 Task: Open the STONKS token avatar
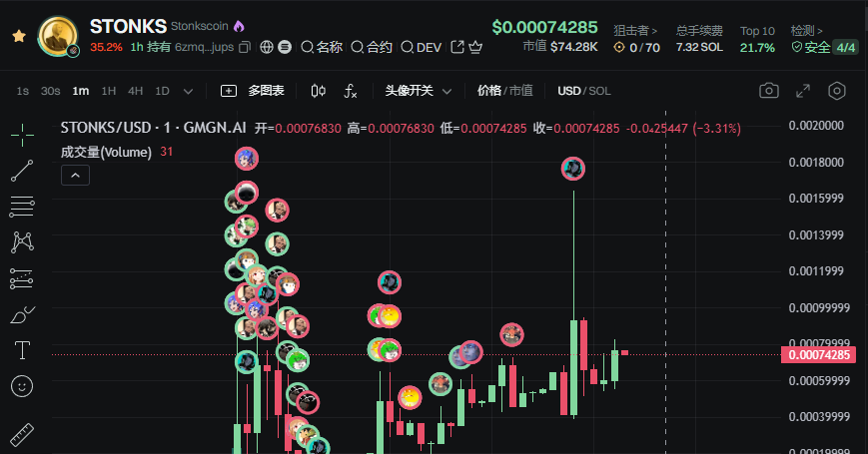click(x=58, y=37)
